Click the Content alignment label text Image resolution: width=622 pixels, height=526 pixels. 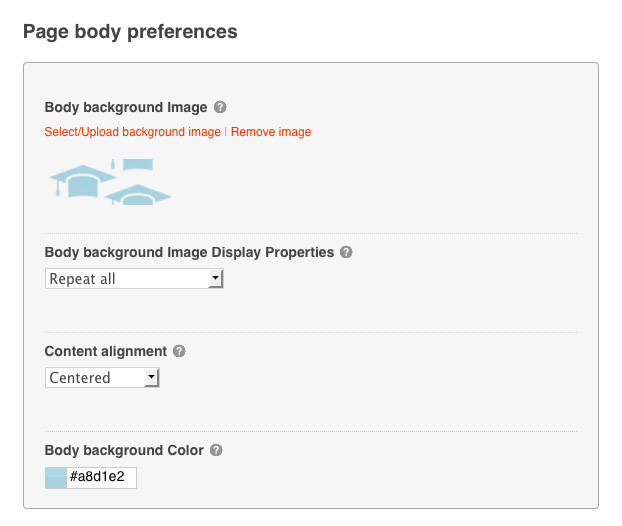pos(105,351)
